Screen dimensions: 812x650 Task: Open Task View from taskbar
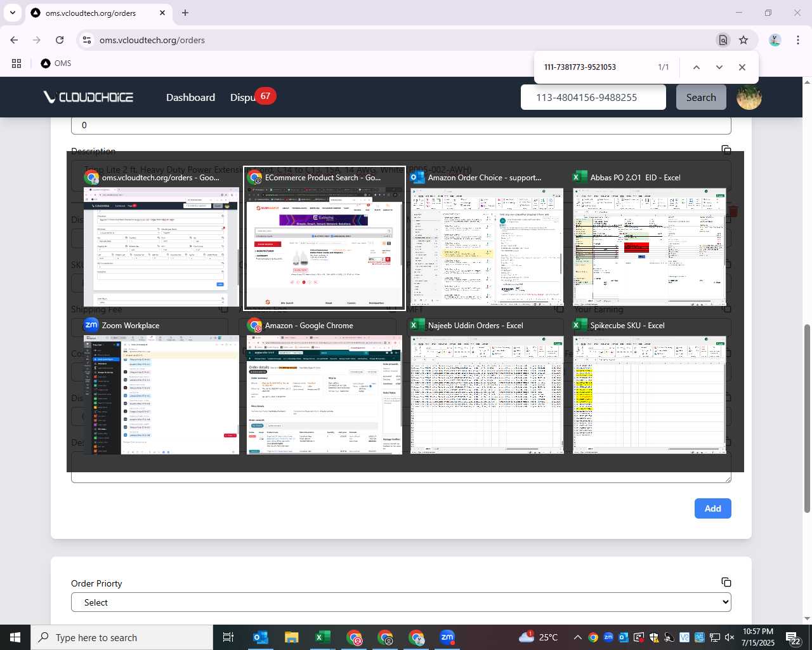pyautogui.click(x=228, y=637)
